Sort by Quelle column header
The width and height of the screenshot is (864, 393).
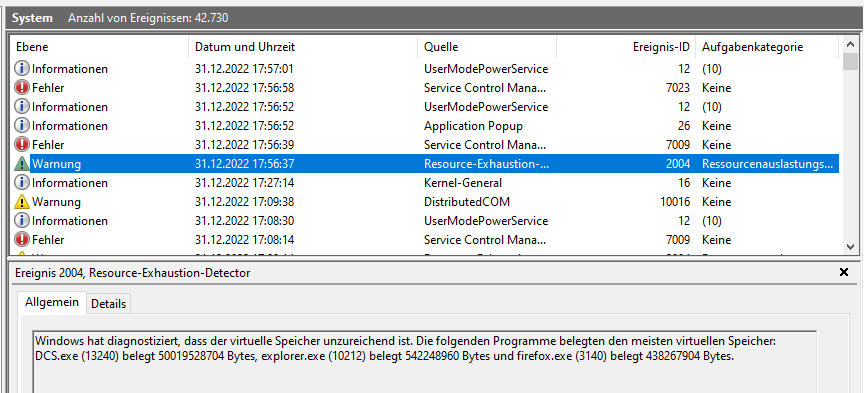click(487, 47)
